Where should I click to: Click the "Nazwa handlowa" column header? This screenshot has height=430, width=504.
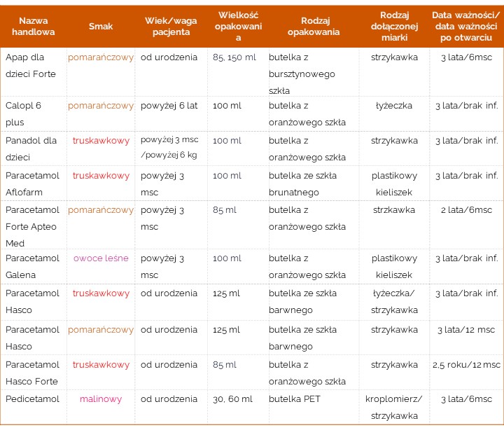[x=33, y=27]
